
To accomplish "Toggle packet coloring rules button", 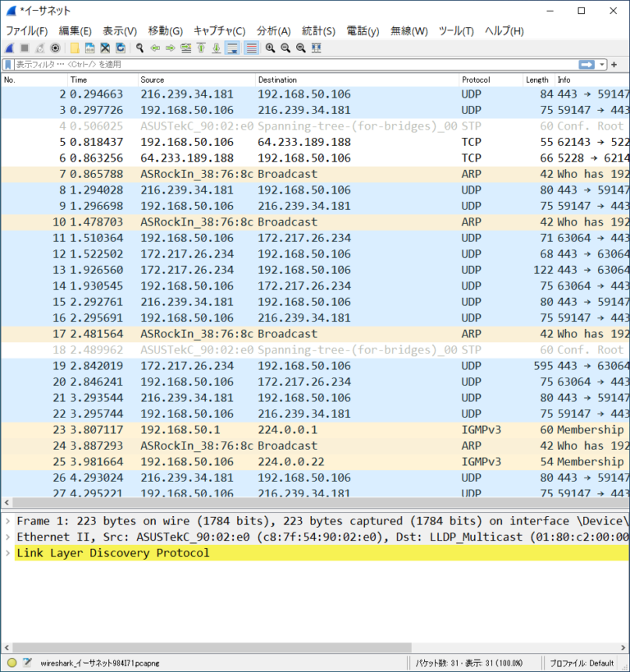I will [251, 48].
